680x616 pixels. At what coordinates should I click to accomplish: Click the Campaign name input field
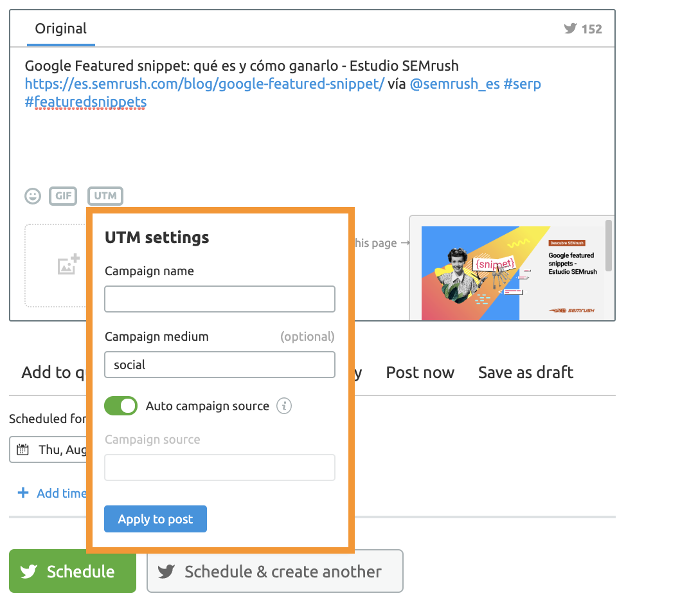220,299
